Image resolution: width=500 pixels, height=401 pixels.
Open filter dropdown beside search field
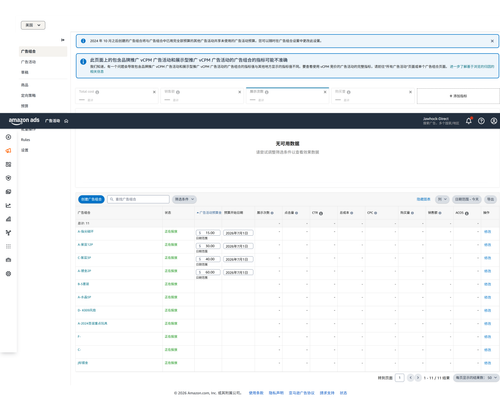click(x=184, y=199)
